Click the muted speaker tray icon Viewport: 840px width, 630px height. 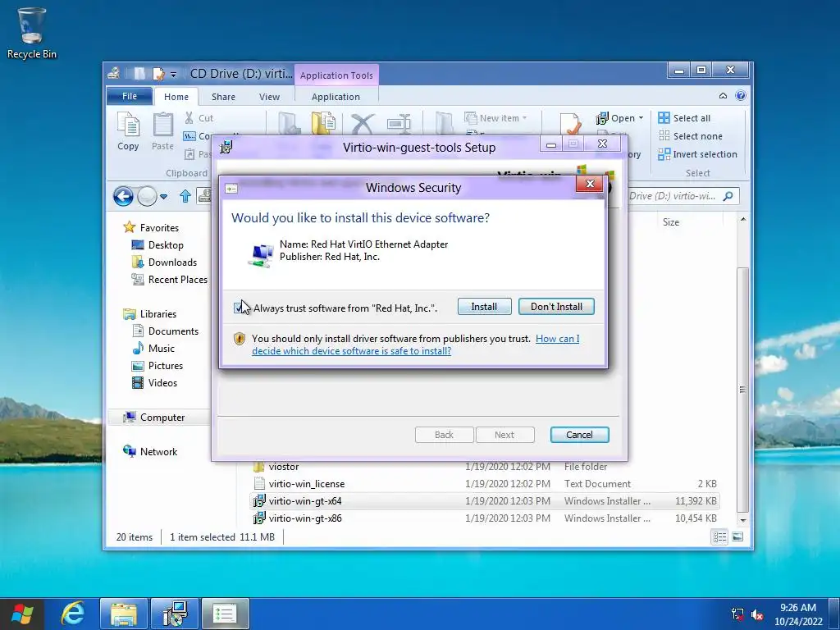point(757,614)
